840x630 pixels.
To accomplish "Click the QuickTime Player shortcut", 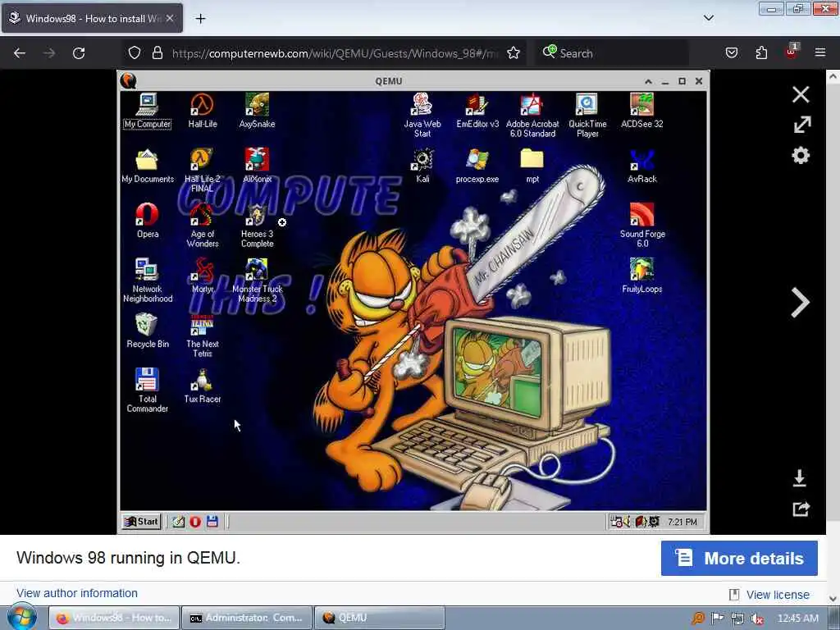I will click(x=587, y=115).
